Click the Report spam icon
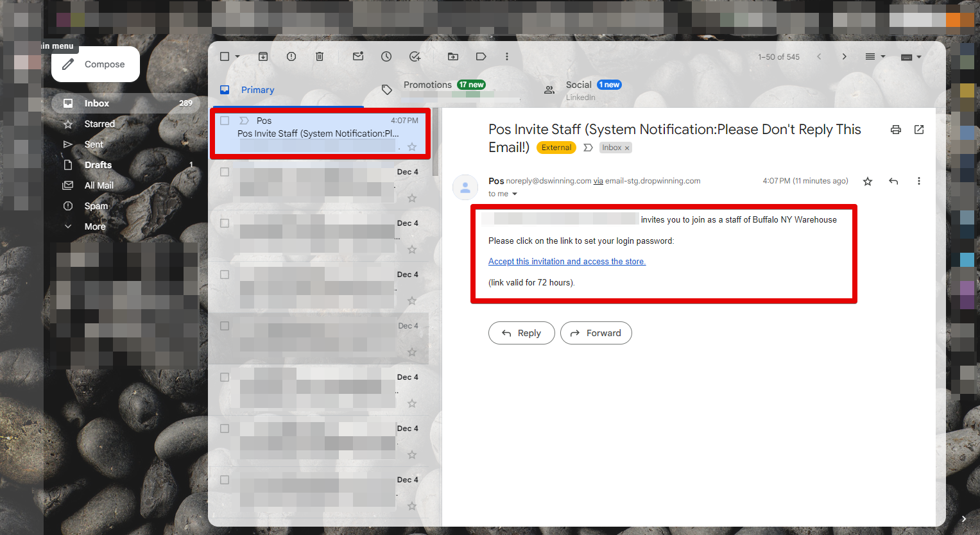Viewport: 980px width, 535px height. (x=291, y=56)
